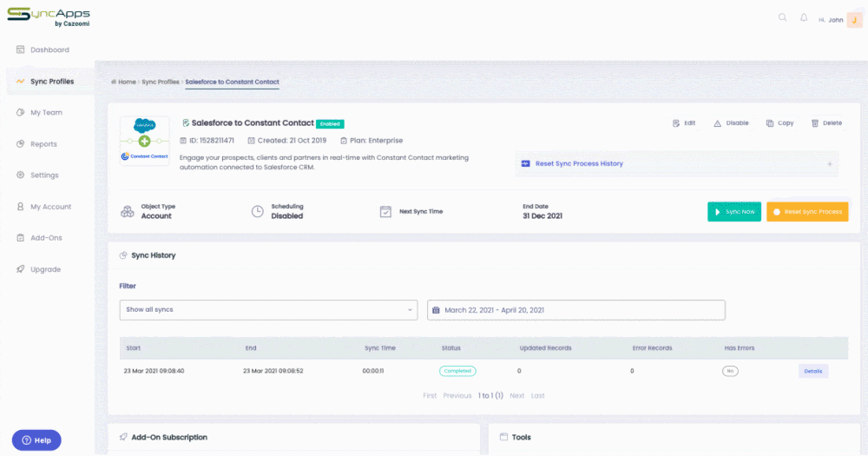Click the Completed status badge
Screen dimensions: 868x456
(457, 371)
